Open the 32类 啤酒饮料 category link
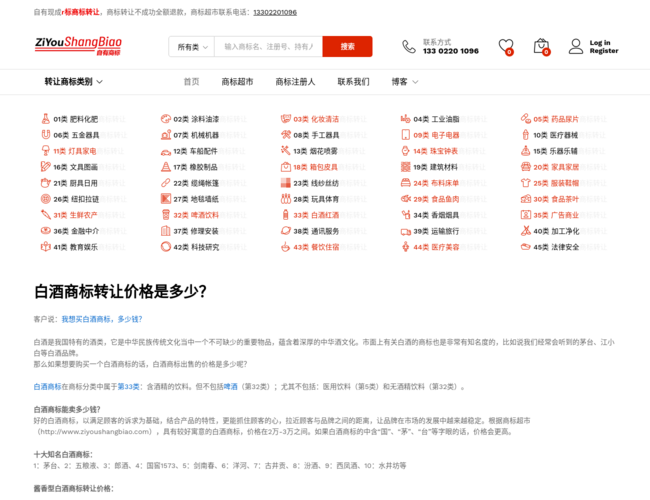650x500 pixels. [x=196, y=215]
